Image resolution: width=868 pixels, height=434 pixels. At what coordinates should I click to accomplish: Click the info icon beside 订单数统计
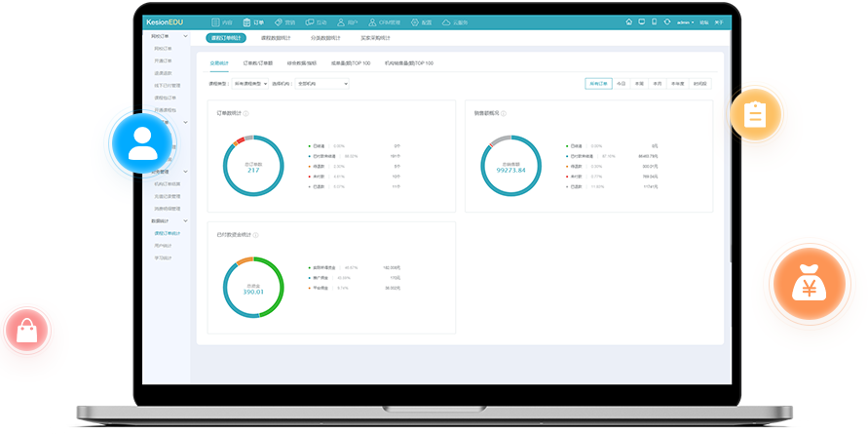(245, 113)
